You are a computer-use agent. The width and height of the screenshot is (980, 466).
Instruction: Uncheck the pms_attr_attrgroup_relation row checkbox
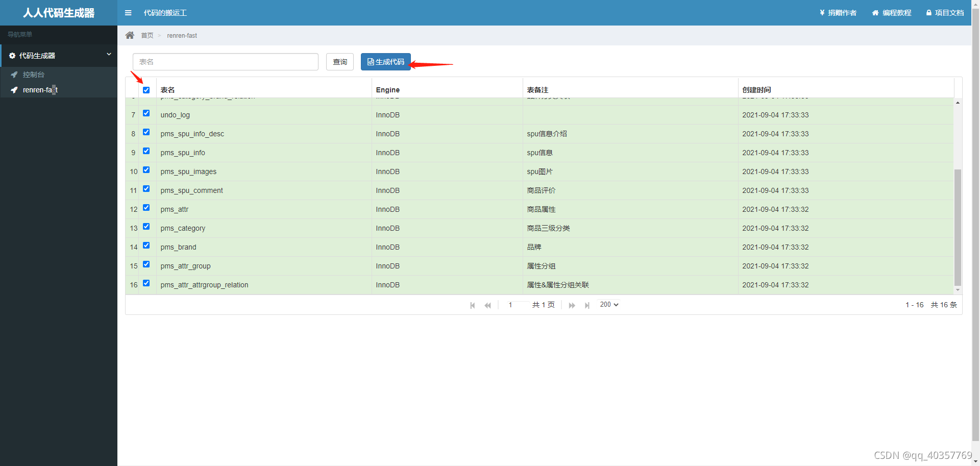(x=146, y=283)
